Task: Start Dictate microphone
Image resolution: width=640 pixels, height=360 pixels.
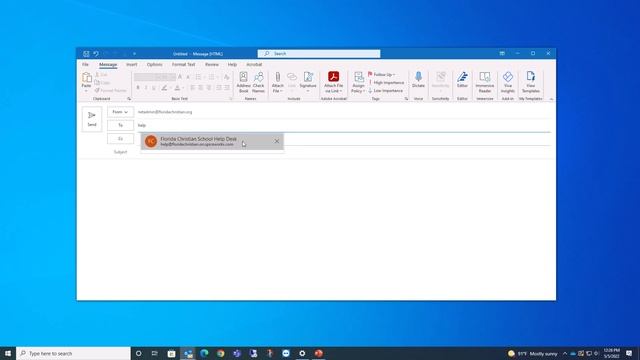Action: pos(418,80)
